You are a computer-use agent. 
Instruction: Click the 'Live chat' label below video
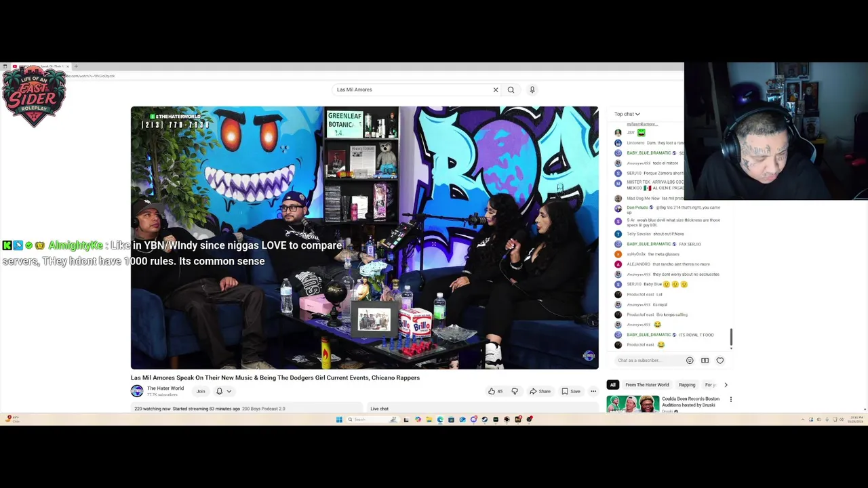380,409
